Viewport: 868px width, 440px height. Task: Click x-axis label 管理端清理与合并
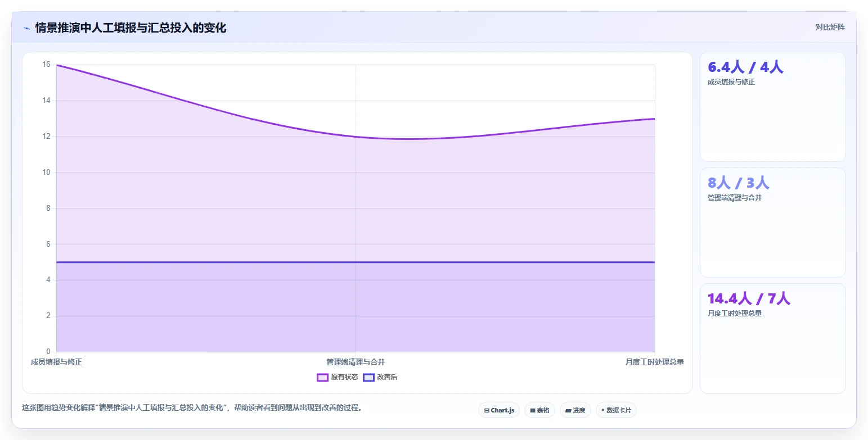click(x=356, y=362)
